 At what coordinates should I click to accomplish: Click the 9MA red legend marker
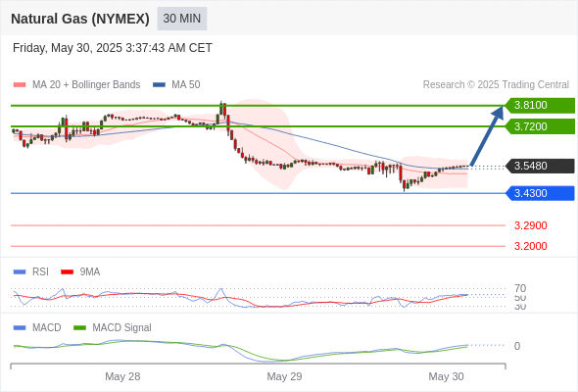point(67,272)
